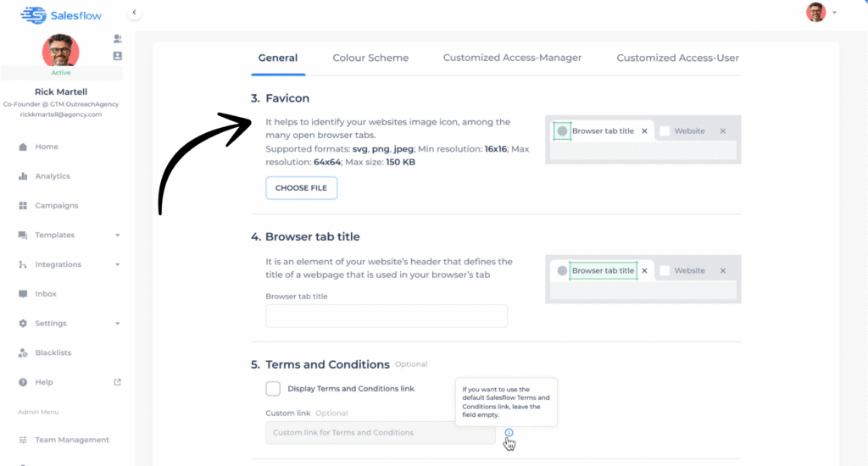The width and height of the screenshot is (868, 466).
Task: Click the Custom link text field
Action: pos(380,432)
